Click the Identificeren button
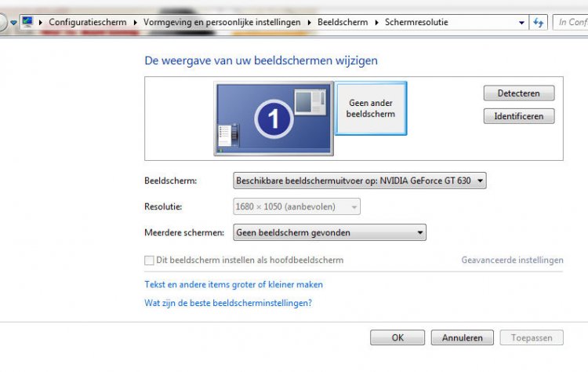Viewport: 588px width, 372px height. tap(519, 116)
